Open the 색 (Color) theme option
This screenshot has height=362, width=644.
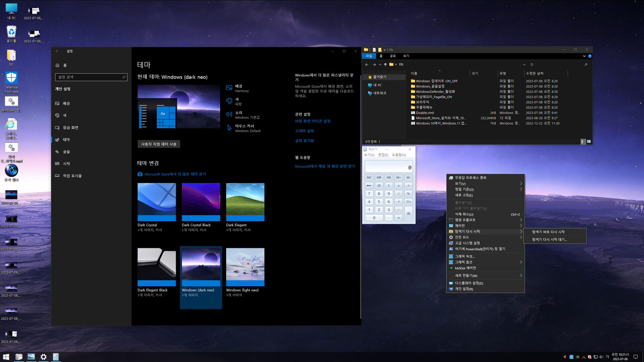tap(234, 101)
